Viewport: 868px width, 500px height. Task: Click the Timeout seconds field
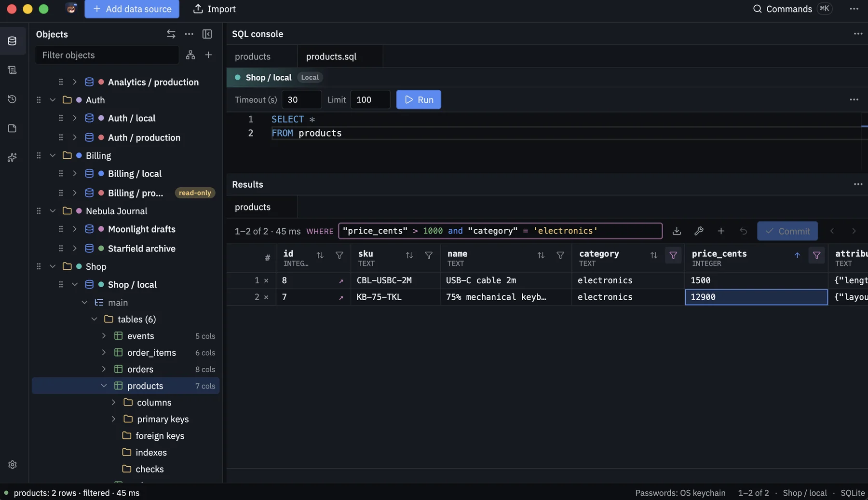[x=301, y=99]
